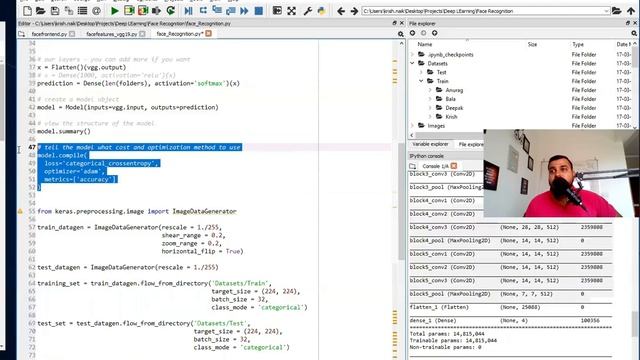Close Console 1/A tab

pyautogui.click(x=454, y=166)
